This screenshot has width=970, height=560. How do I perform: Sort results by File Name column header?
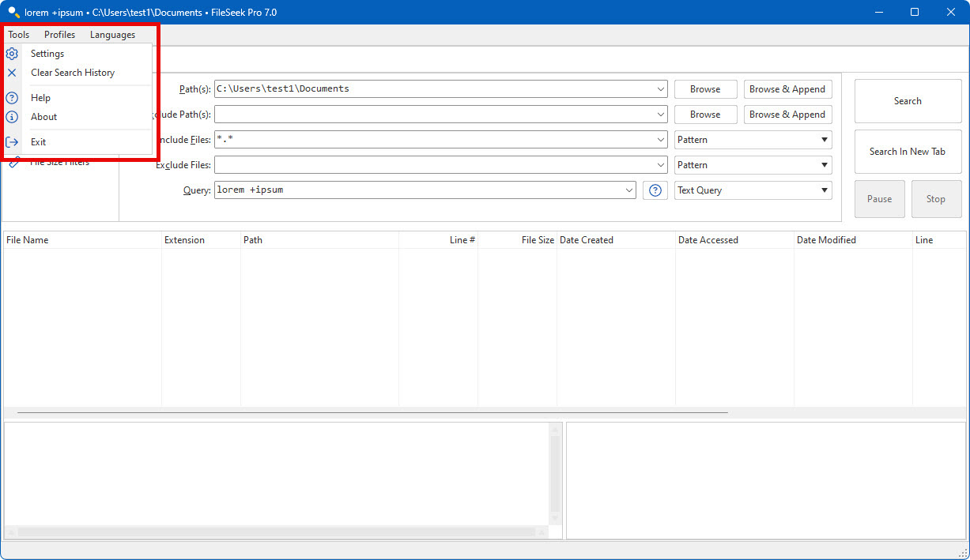click(x=82, y=240)
